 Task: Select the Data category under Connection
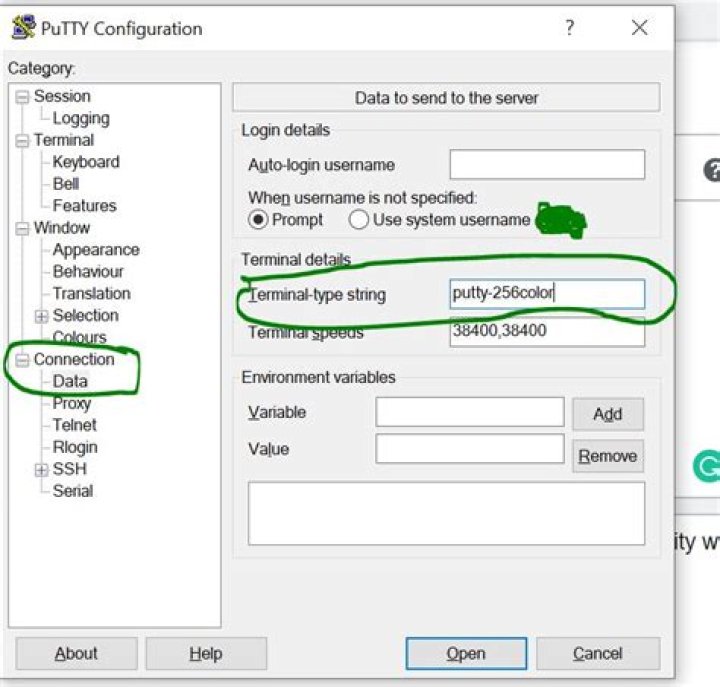pos(70,381)
